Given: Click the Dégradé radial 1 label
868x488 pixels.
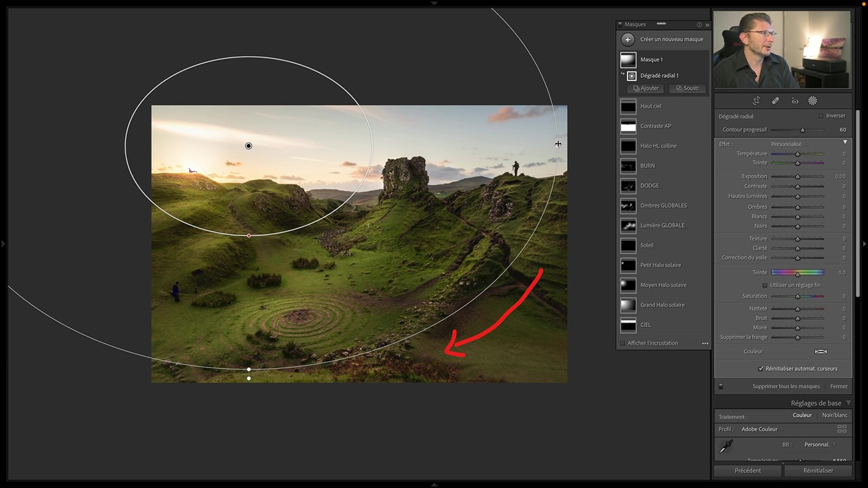Looking at the screenshot, I should (x=659, y=76).
